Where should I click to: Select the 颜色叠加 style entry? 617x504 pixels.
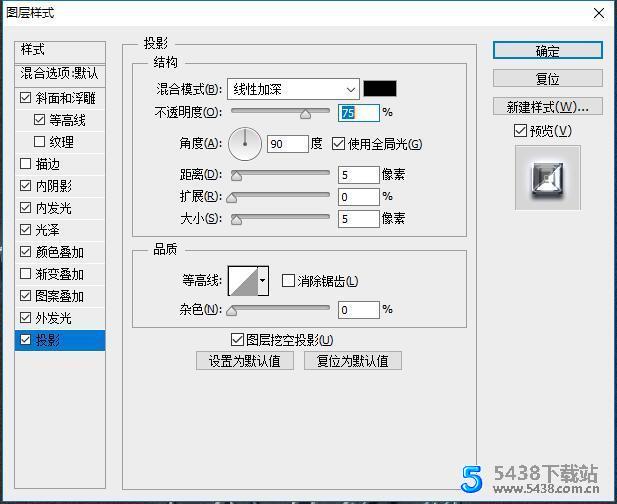(x=60, y=252)
